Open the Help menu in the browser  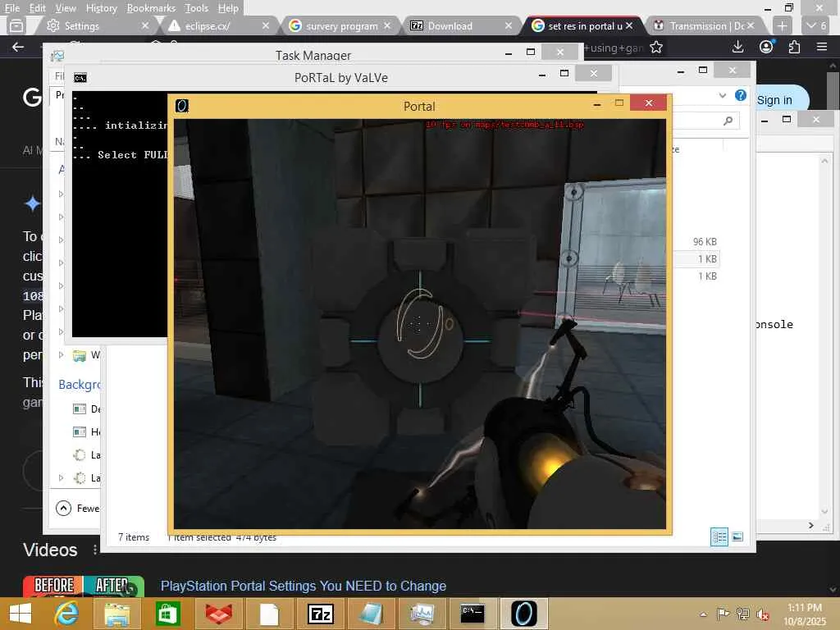coord(228,8)
